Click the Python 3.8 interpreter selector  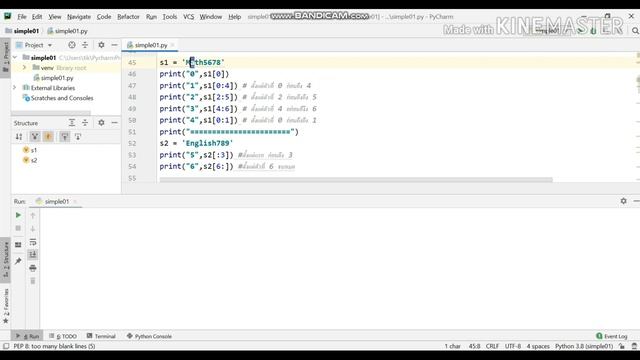click(584, 346)
